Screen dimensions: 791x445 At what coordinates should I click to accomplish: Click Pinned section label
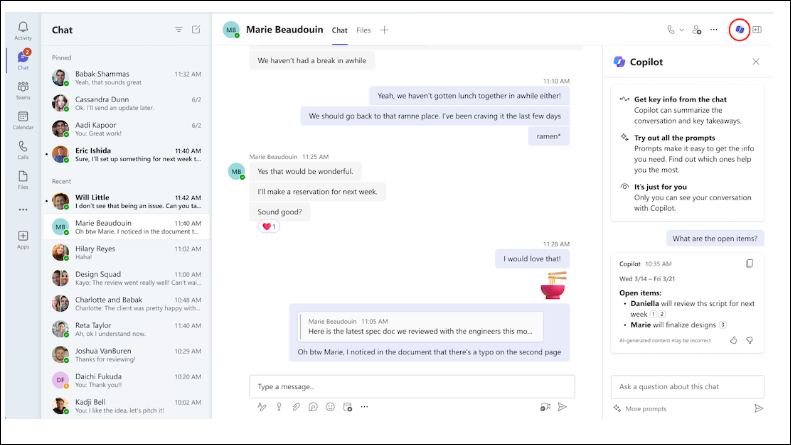coord(62,58)
